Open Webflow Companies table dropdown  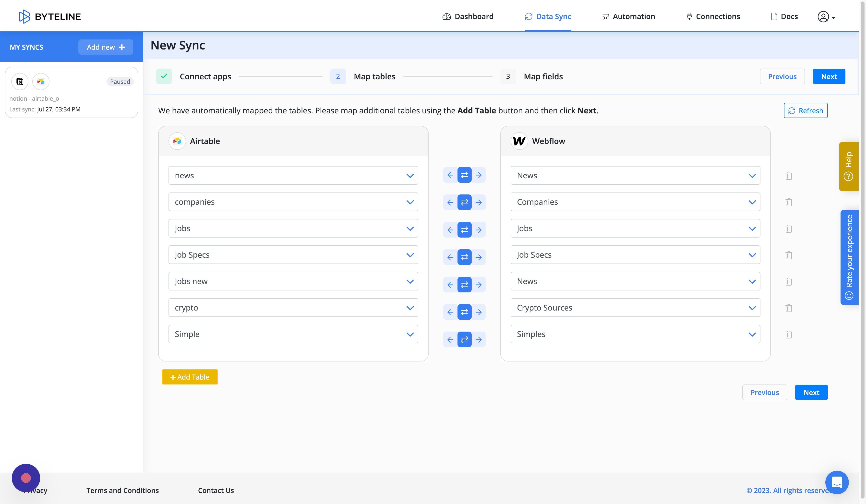pyautogui.click(x=635, y=202)
